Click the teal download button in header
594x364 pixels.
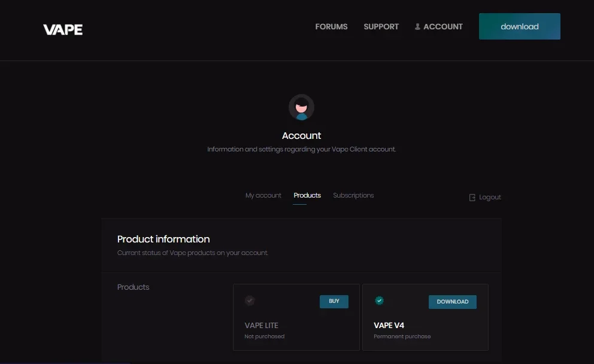click(519, 26)
